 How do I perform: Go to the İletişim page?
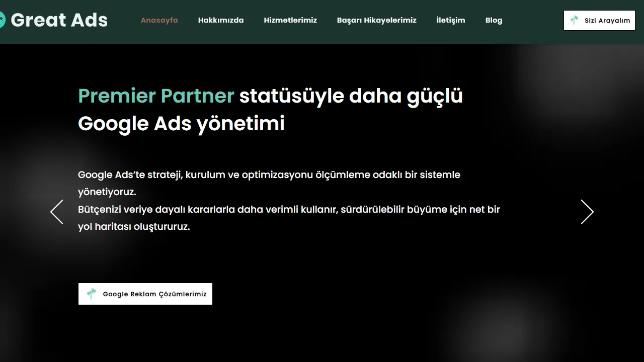click(x=451, y=20)
